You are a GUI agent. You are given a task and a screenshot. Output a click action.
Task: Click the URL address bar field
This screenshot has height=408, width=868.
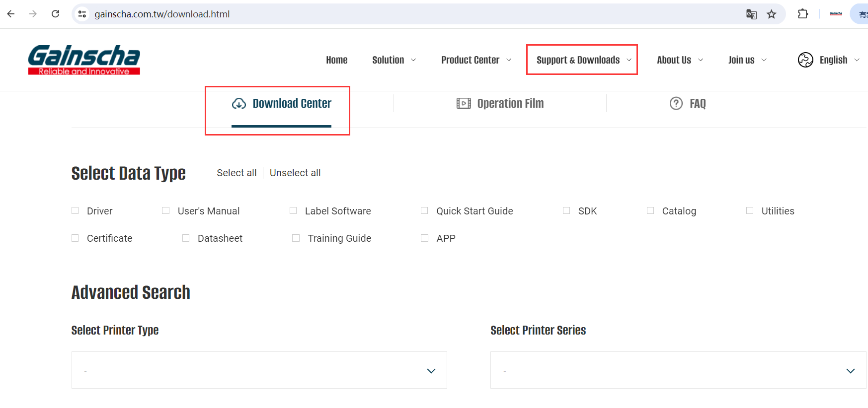(x=397, y=14)
